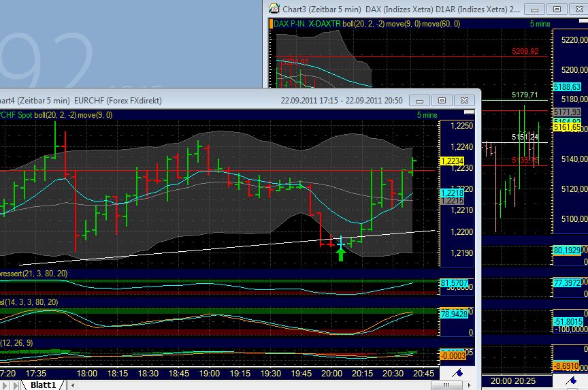Maximize the Chart3 DAX window
This screenshot has width=588, height=390.
click(557, 9)
